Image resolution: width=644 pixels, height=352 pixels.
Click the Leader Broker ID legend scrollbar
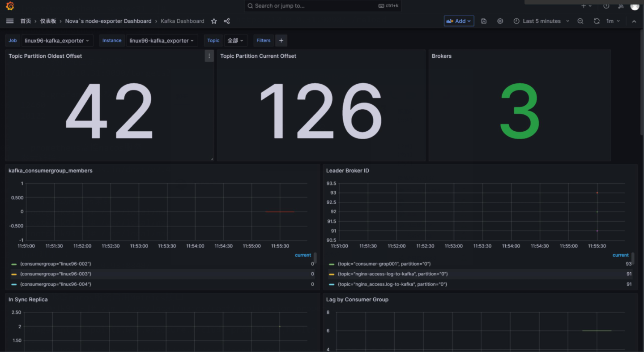633,258
